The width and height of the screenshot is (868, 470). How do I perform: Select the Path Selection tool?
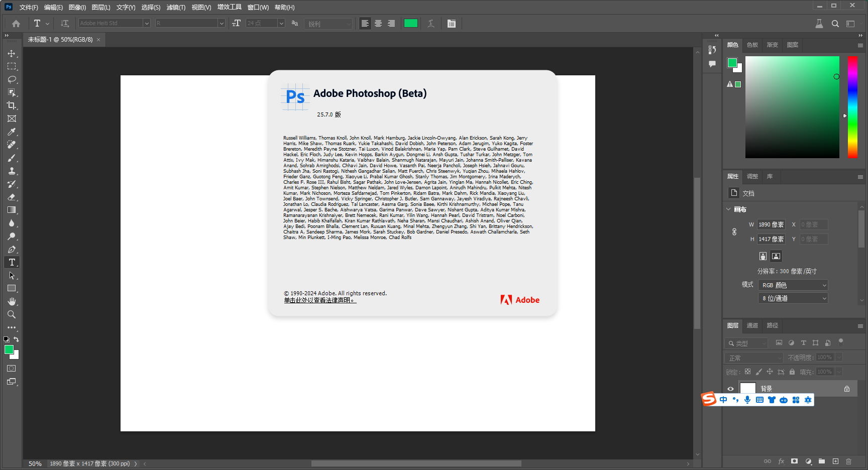[x=12, y=275]
